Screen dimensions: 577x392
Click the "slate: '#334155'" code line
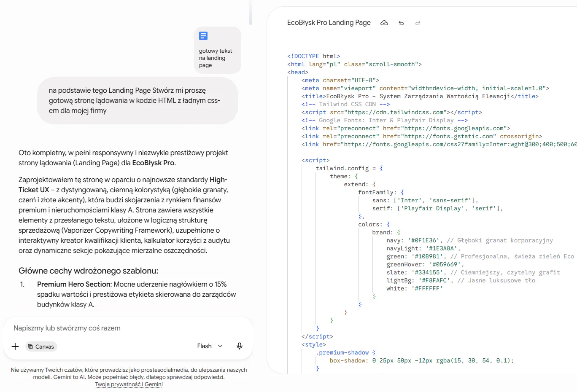click(x=473, y=272)
